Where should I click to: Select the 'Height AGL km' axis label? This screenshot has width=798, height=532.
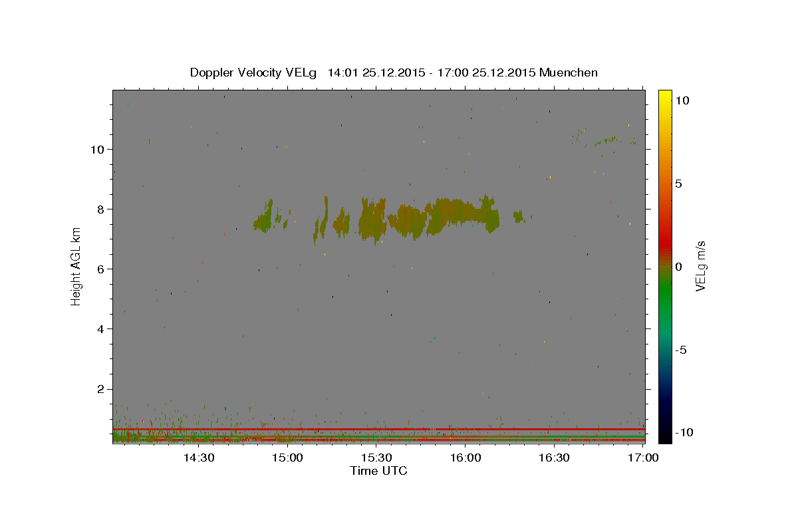coord(76,267)
